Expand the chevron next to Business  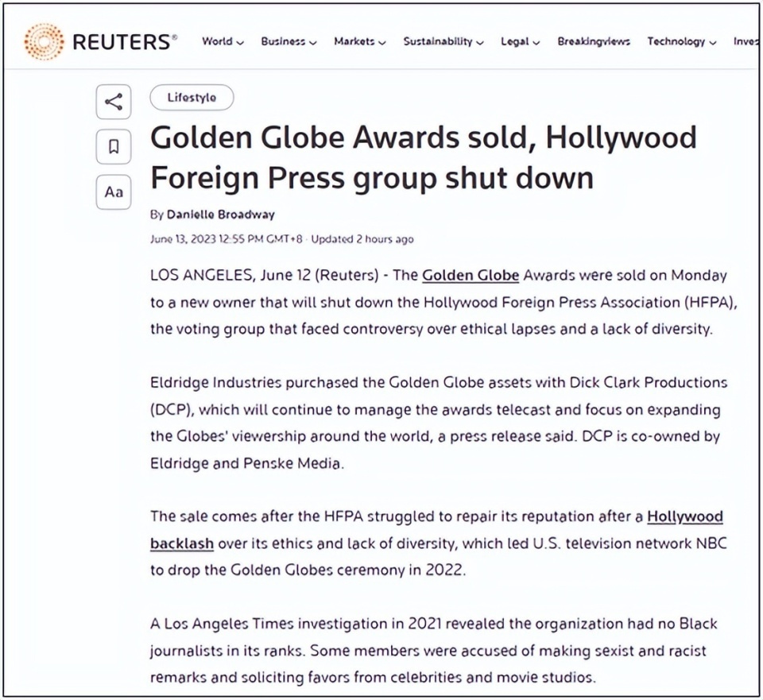pyautogui.click(x=313, y=43)
